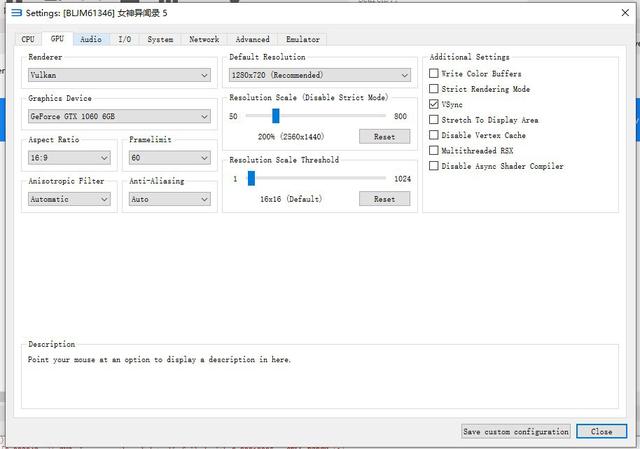Check Disable Vertex Cache option

pyautogui.click(x=433, y=135)
